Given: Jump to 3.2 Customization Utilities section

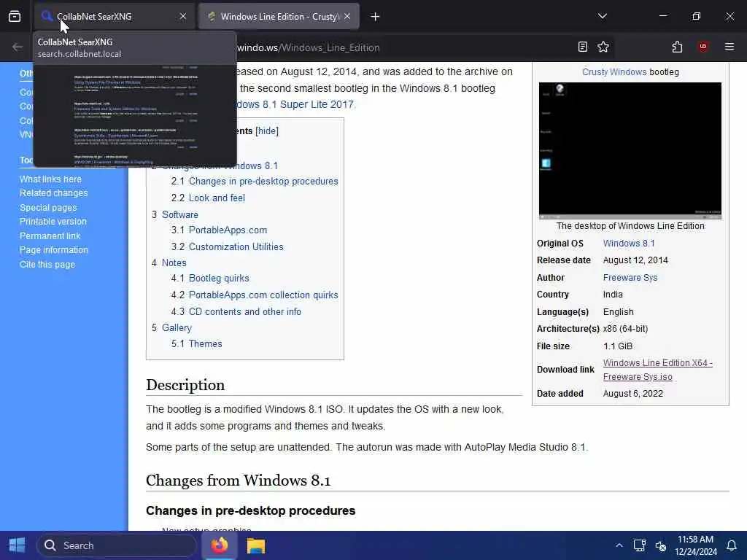Looking at the screenshot, I should point(228,246).
